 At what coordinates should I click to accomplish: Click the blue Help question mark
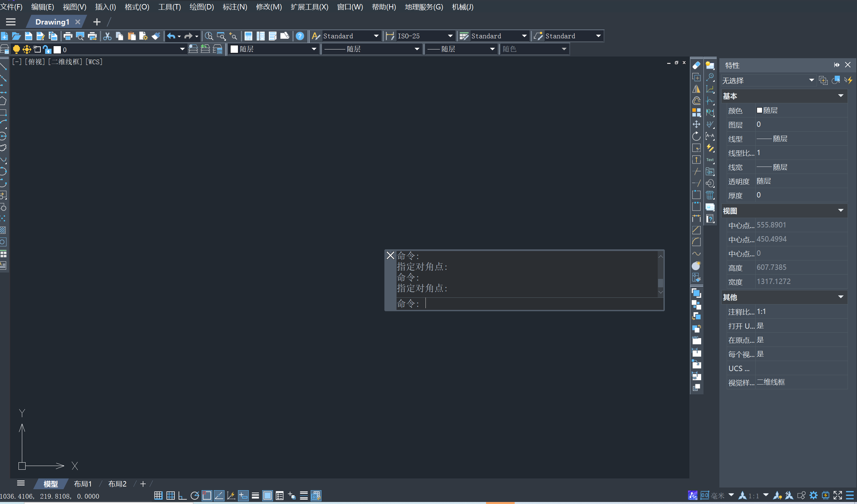(300, 36)
